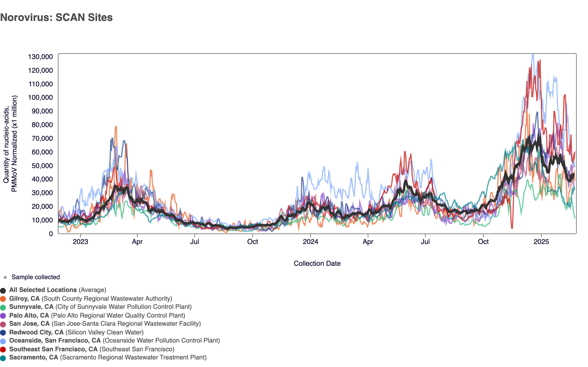Click the orange Gilroy legend dot

tap(3, 299)
